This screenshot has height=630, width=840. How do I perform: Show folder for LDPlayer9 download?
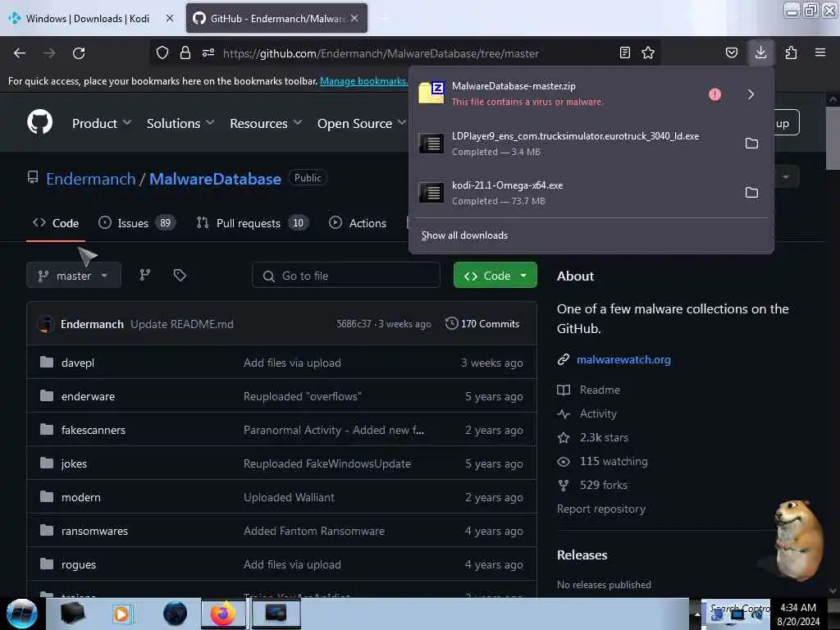[x=751, y=143]
